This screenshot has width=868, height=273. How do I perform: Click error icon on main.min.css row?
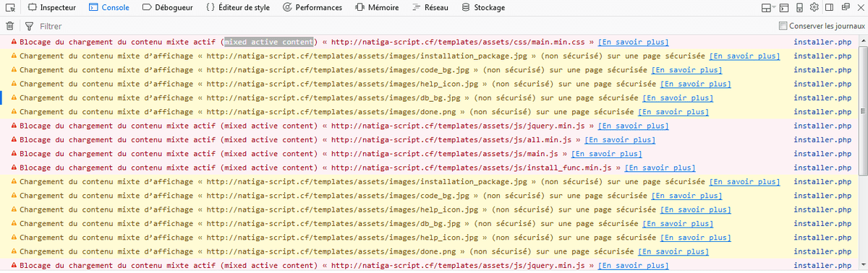coord(14,42)
